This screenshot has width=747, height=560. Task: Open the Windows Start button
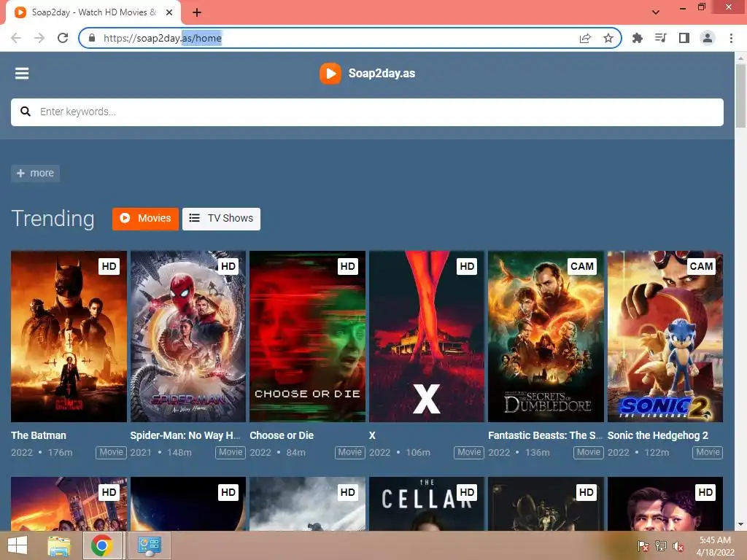click(x=18, y=545)
